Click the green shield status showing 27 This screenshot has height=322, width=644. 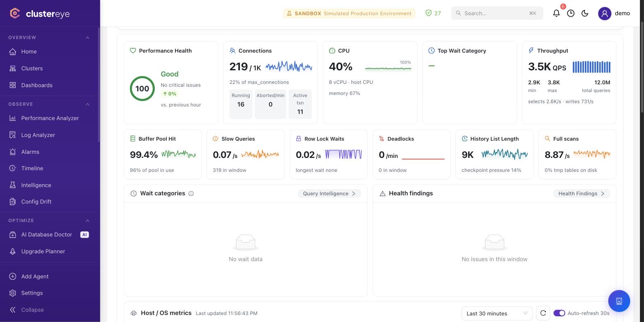point(433,13)
